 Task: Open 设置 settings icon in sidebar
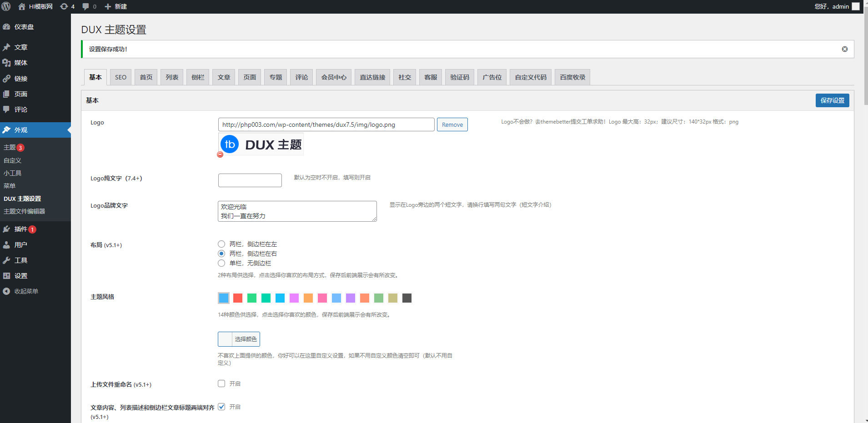tap(6, 276)
